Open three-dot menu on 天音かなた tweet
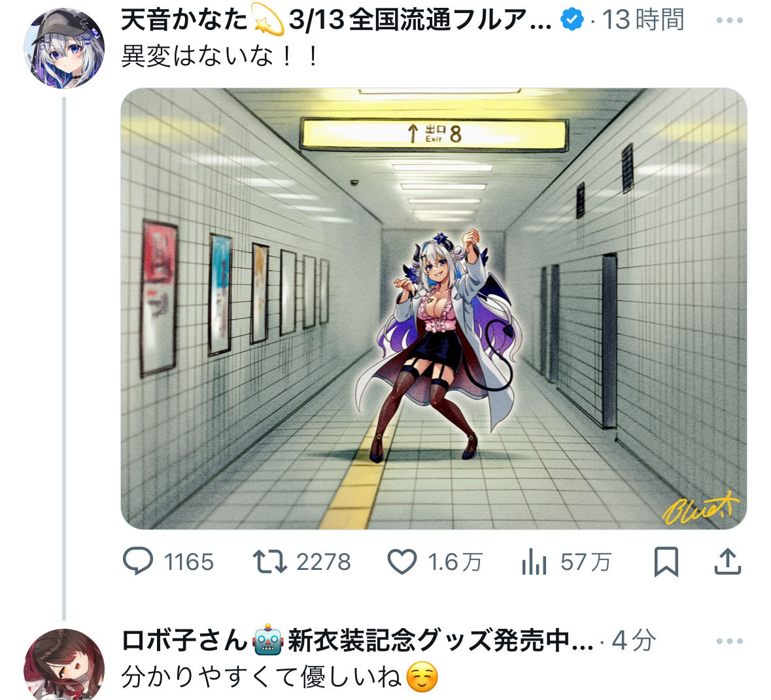Screen dimensions: 771x700 tap(730, 20)
